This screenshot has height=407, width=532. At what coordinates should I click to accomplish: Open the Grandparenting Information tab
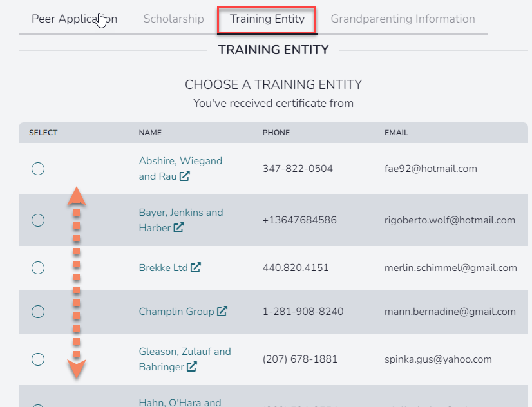[403, 19]
